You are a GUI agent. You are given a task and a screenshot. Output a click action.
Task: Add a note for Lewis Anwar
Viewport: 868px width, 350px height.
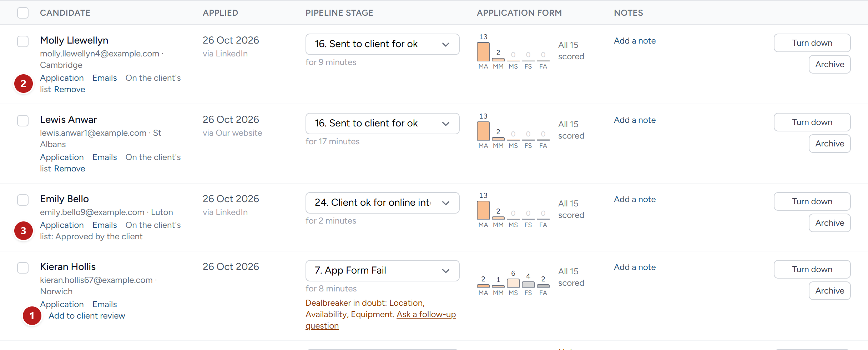coord(635,120)
